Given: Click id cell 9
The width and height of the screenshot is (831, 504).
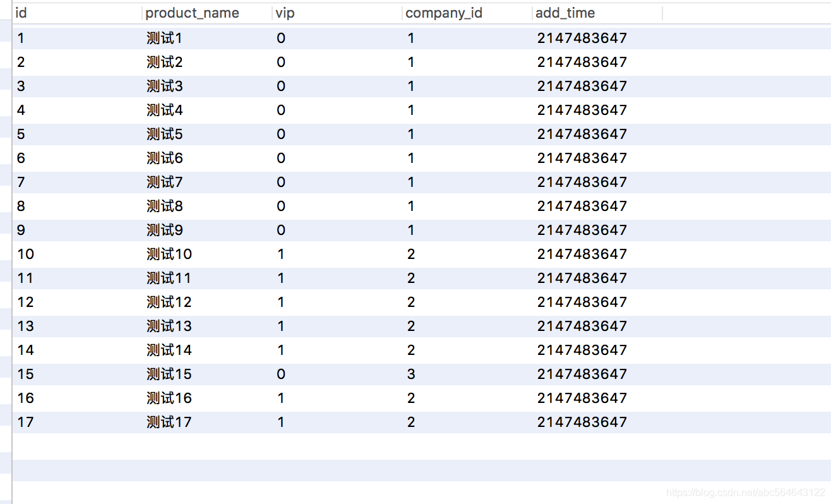Looking at the screenshot, I should pyautogui.click(x=21, y=231).
